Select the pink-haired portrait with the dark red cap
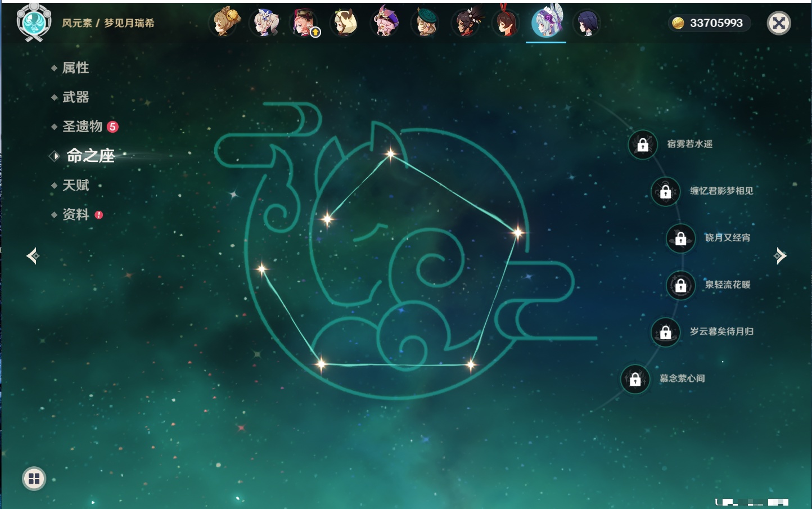Screen dimensions: 812x509 [305, 22]
